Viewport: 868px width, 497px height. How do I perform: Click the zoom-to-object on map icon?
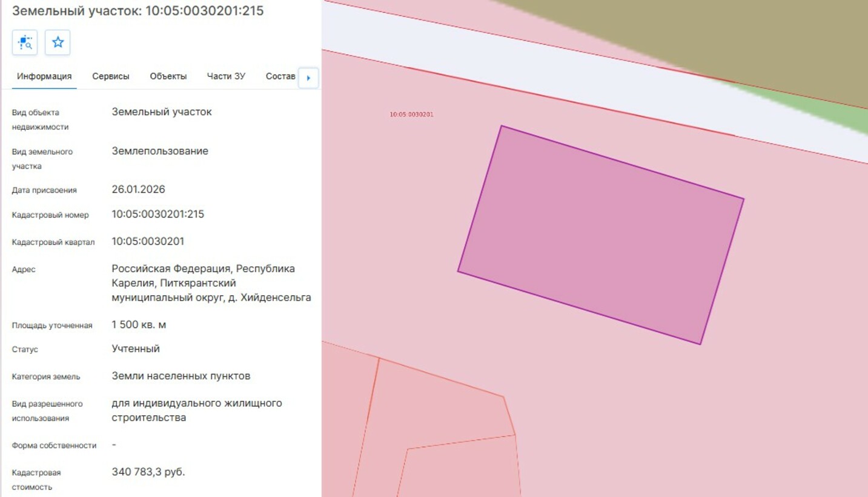[25, 42]
